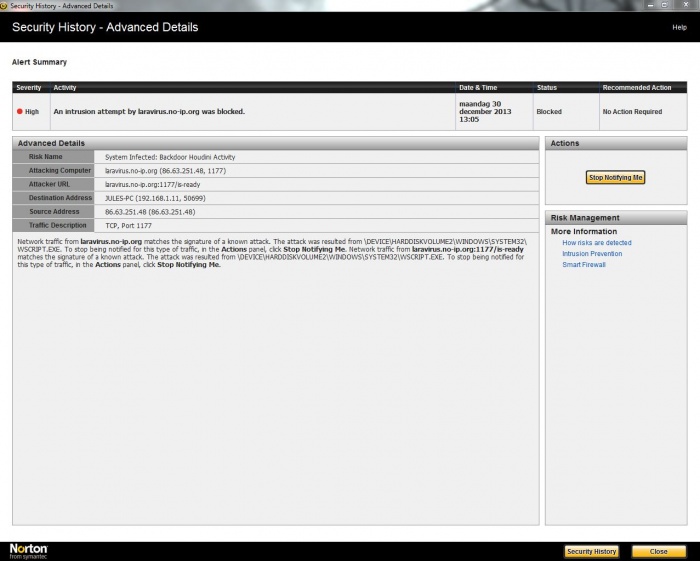Click the Attacking Computer row label

click(53, 170)
